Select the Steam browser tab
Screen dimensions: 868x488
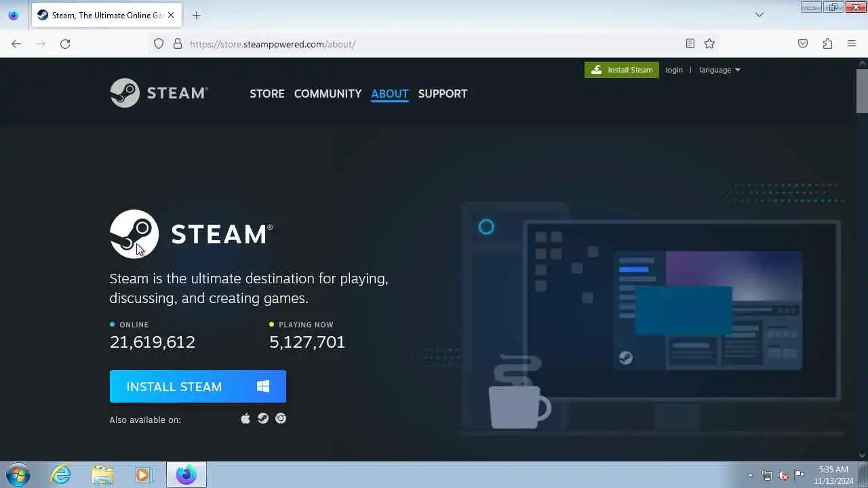point(106,15)
